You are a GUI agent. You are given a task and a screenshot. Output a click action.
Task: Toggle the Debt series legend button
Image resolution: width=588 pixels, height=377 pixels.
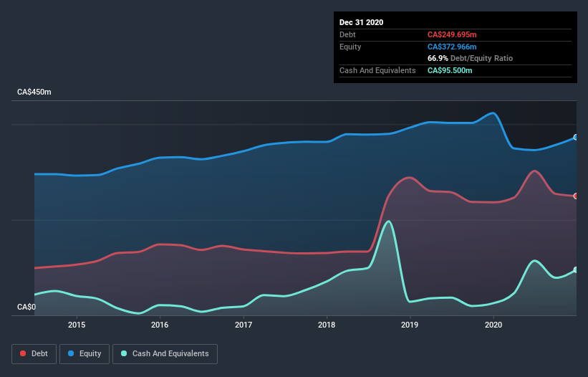click(34, 354)
